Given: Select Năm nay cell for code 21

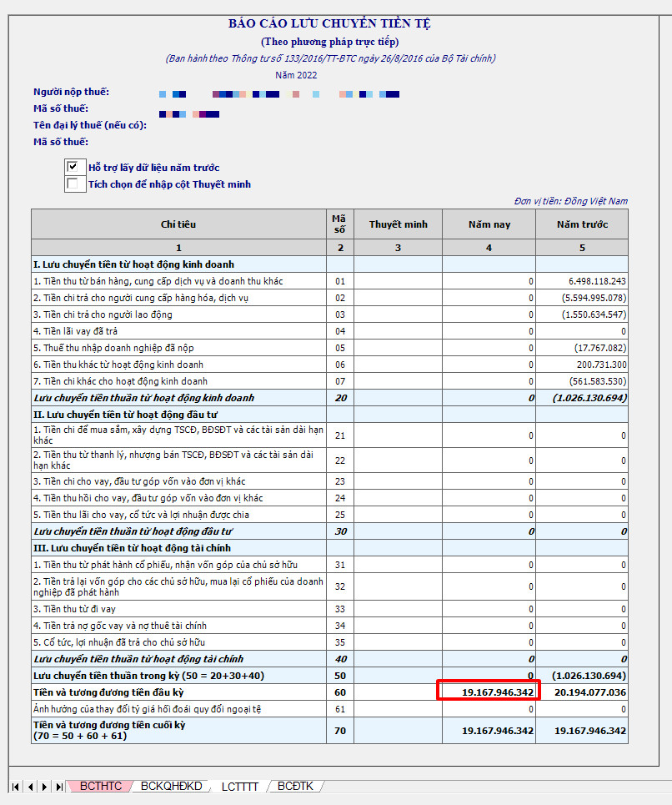Looking at the screenshot, I should [x=489, y=435].
